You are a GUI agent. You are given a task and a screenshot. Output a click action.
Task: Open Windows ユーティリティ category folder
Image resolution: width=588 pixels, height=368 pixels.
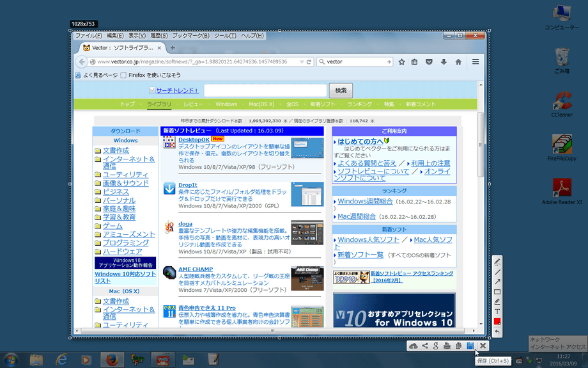point(126,175)
